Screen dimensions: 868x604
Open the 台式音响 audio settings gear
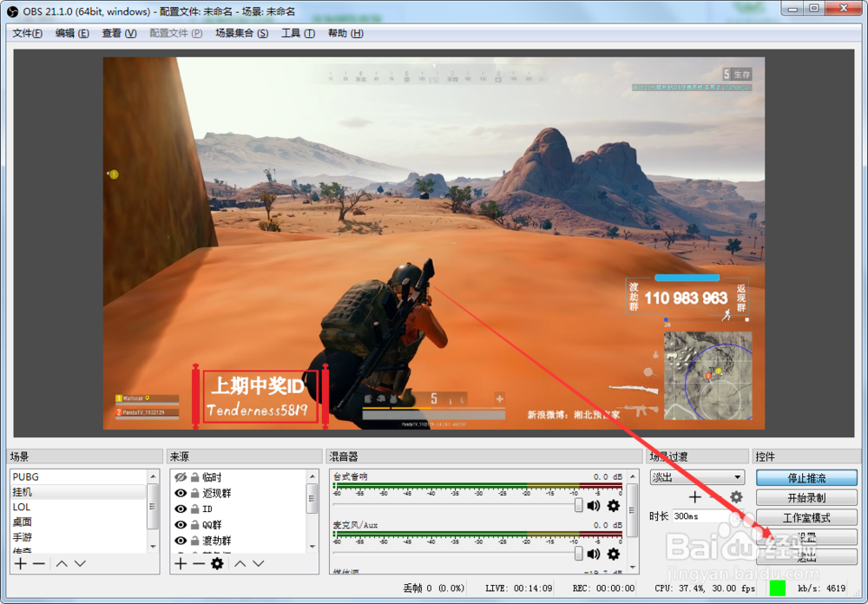(x=614, y=505)
